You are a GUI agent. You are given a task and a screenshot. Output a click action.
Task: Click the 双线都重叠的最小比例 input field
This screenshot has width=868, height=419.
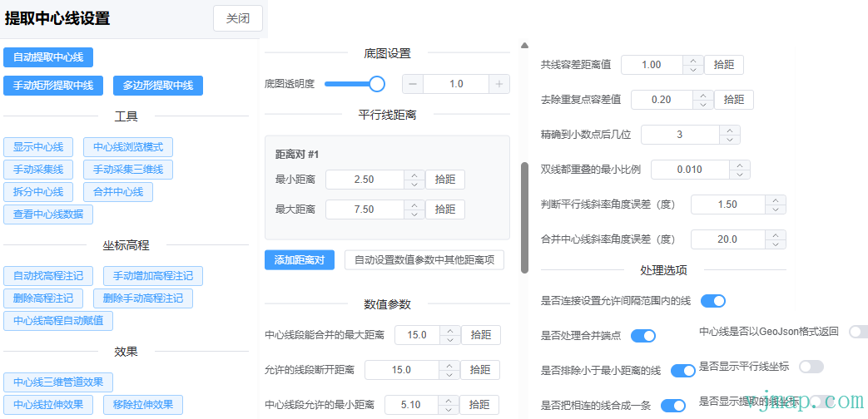pos(689,170)
